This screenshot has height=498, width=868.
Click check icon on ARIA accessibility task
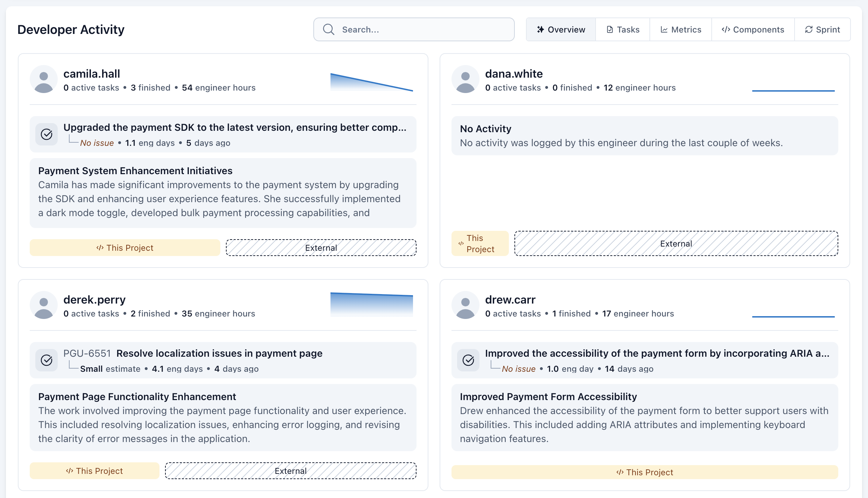coord(468,360)
